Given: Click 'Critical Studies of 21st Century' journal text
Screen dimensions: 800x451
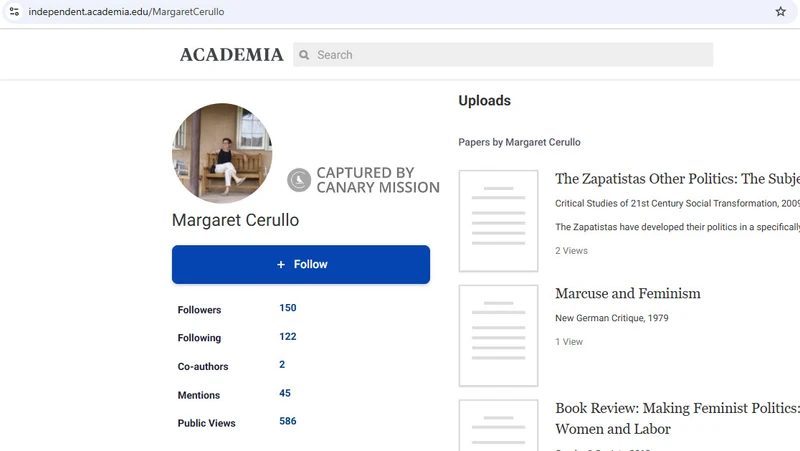Looking at the screenshot, I should (x=678, y=203).
